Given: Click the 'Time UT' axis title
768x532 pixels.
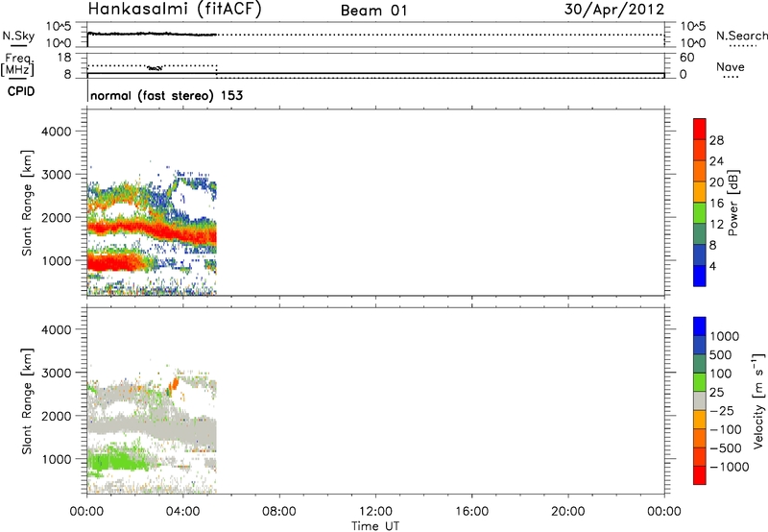Looking at the screenshot, I should tap(375, 526).
